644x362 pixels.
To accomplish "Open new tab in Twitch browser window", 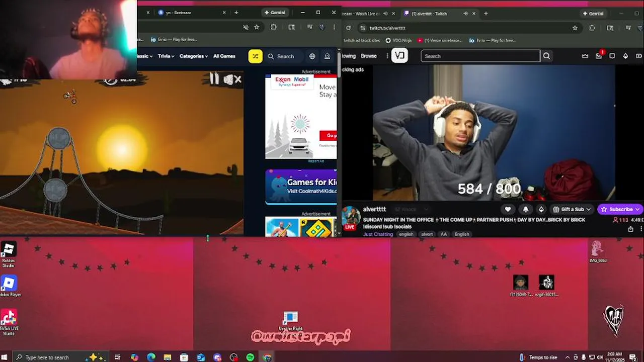I will coord(486,14).
